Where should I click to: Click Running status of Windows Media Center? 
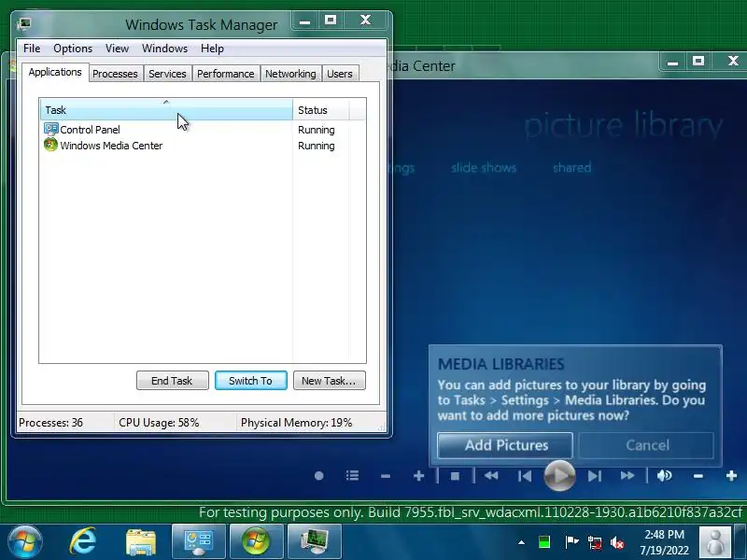[317, 146]
